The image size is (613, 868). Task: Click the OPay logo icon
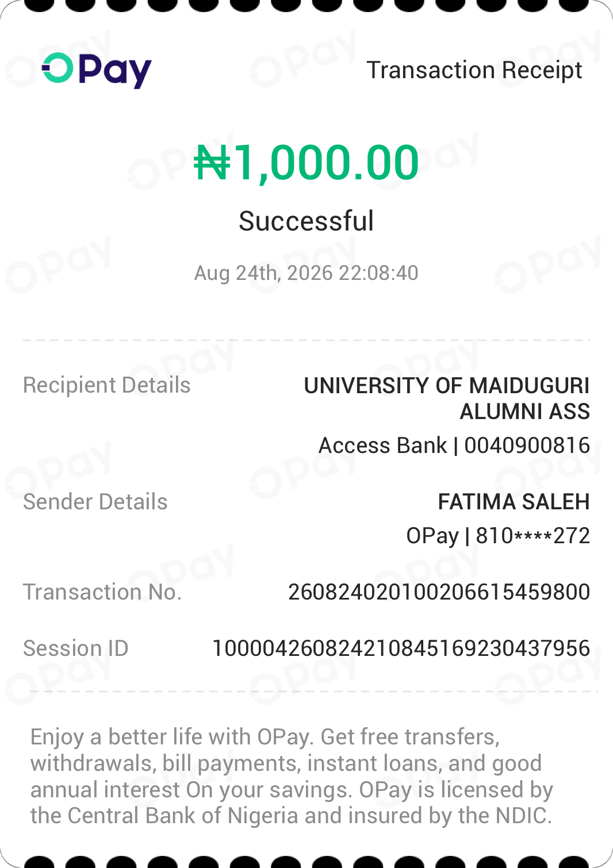point(97,70)
